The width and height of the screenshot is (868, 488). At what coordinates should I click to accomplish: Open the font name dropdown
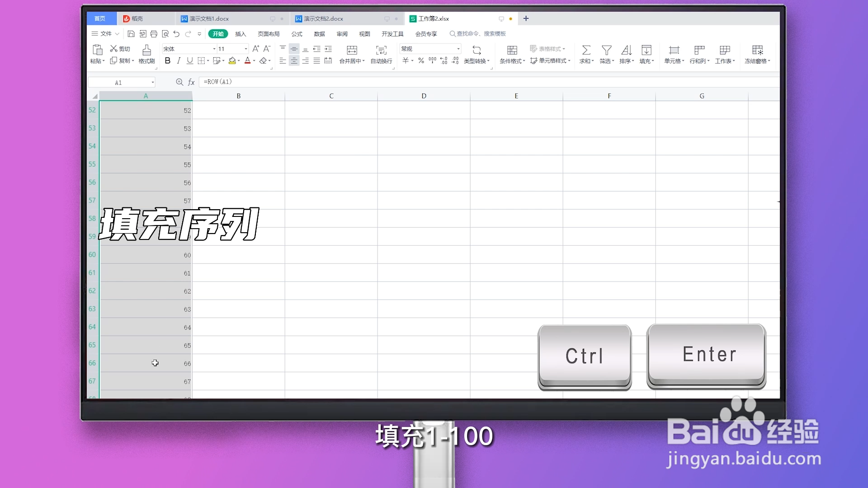point(213,48)
